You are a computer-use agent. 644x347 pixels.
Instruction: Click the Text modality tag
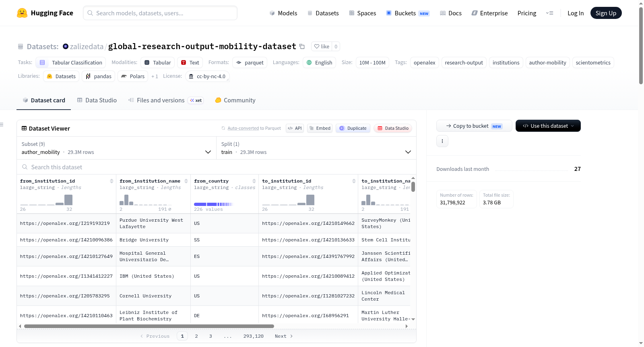point(190,62)
